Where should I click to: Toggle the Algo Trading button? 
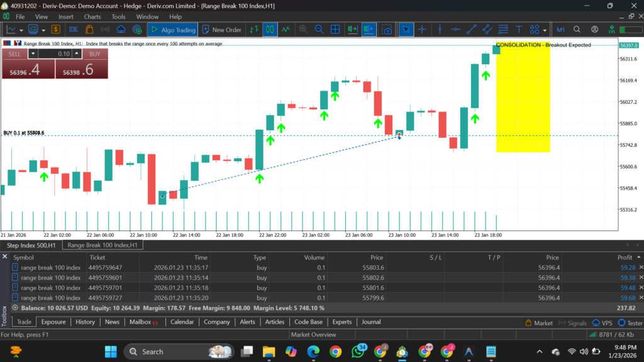click(172, 30)
